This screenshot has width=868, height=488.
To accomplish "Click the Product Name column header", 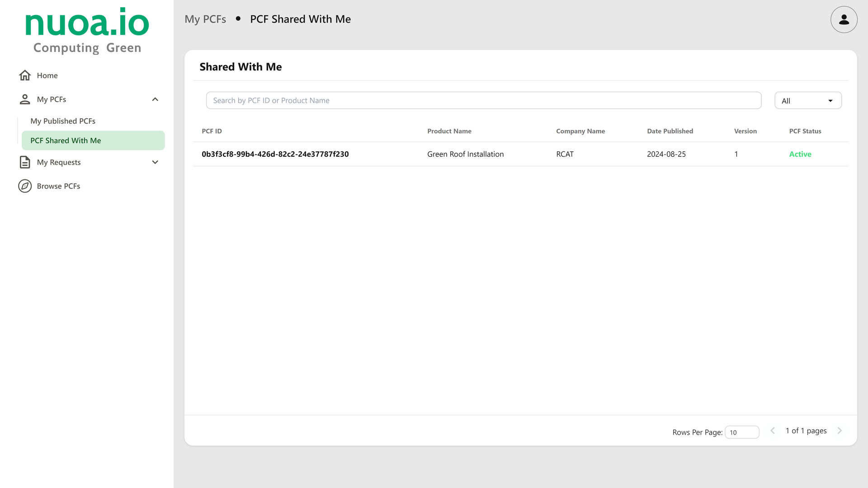I will pos(449,131).
